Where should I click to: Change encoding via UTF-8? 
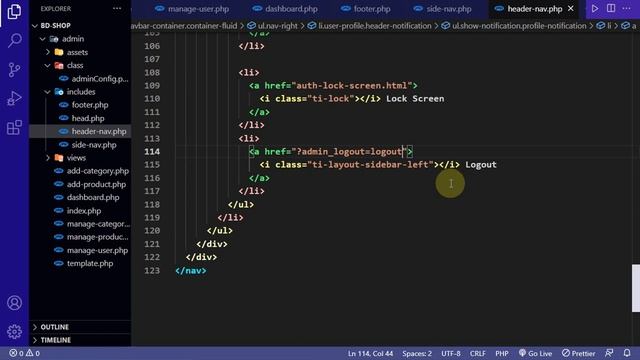tap(451, 353)
